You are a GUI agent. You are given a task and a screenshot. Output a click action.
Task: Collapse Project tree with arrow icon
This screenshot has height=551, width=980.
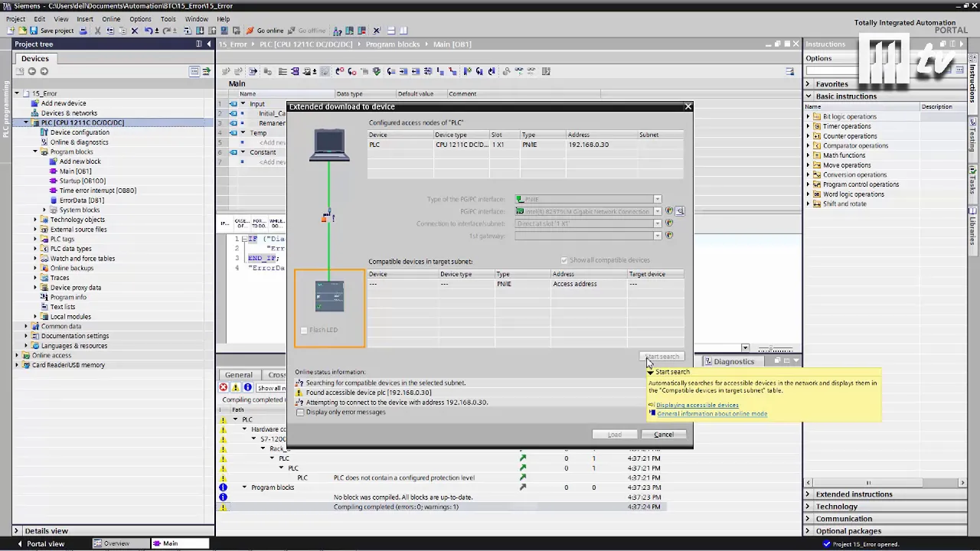click(x=210, y=44)
